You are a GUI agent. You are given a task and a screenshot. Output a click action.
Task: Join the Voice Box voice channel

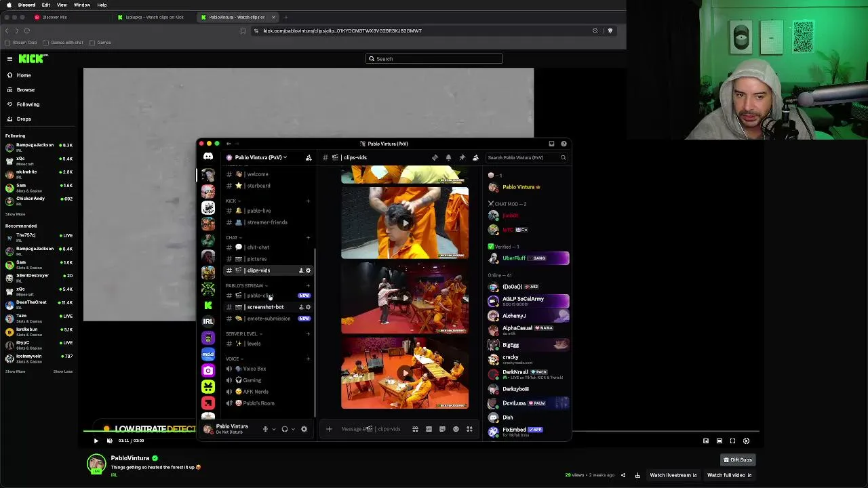click(x=268, y=369)
